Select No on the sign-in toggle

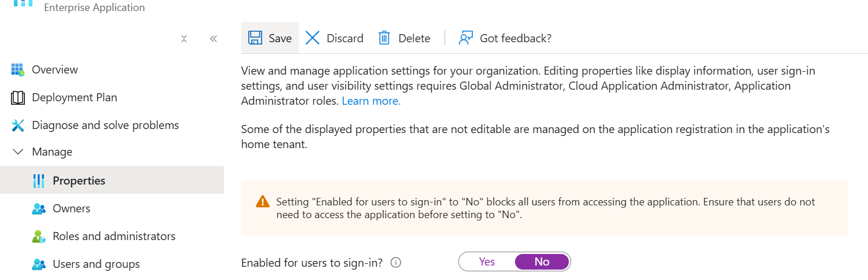pyautogui.click(x=542, y=261)
